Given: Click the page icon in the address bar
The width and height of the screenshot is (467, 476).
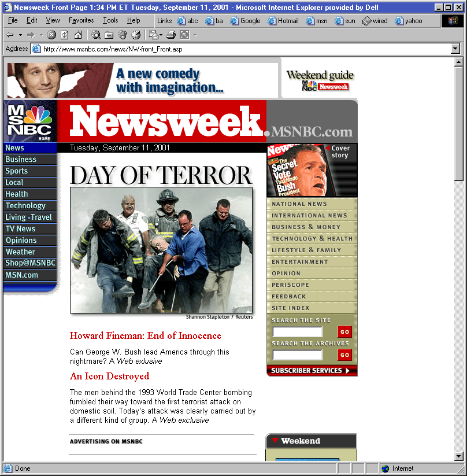Looking at the screenshot, I should coord(36,49).
